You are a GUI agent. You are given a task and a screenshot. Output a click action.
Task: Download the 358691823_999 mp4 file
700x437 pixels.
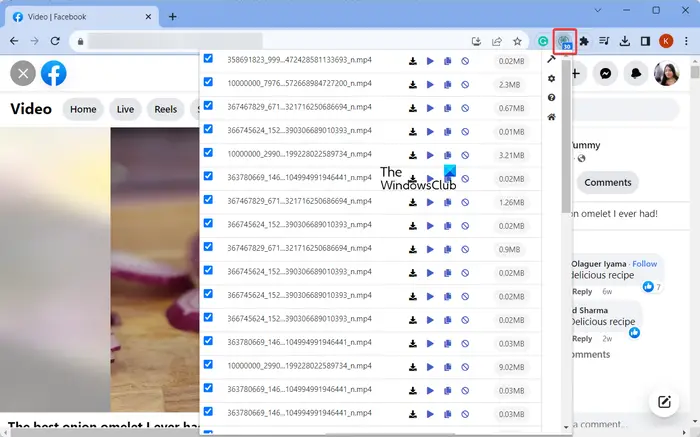pos(412,61)
